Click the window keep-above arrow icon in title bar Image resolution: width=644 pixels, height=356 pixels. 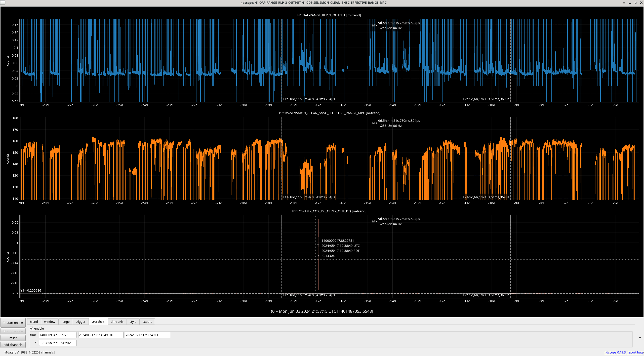(624, 3)
